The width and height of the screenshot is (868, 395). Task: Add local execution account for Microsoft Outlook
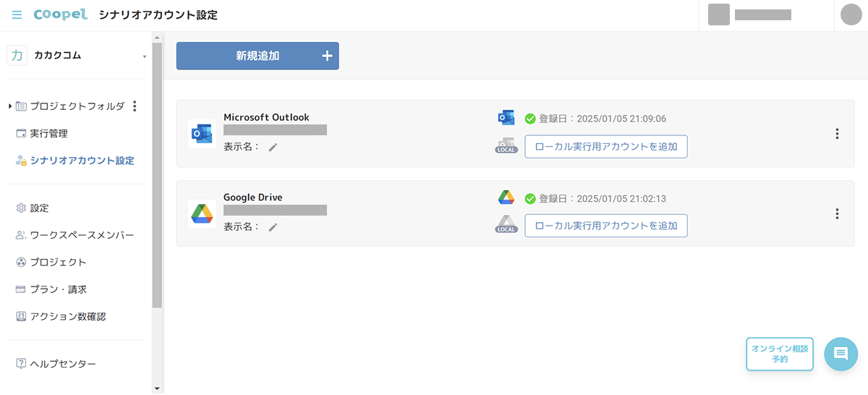coord(605,147)
